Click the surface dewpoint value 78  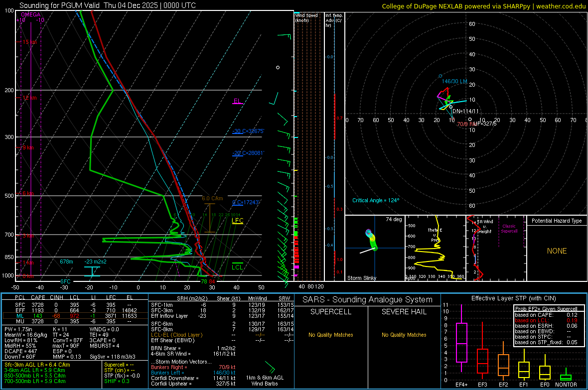click(204, 281)
